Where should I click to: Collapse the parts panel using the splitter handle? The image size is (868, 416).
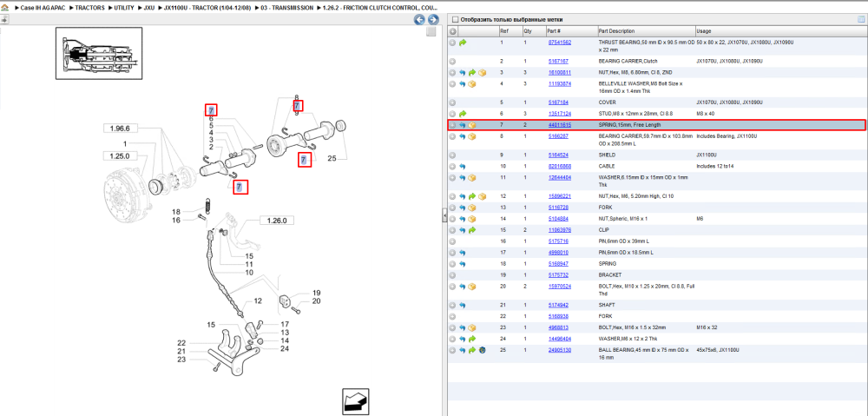(444, 215)
